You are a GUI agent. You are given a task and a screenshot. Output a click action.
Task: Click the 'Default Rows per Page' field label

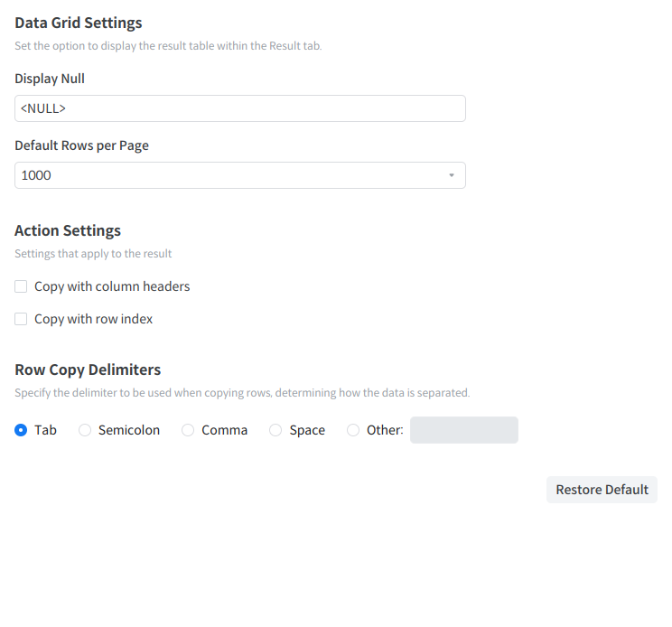click(81, 145)
